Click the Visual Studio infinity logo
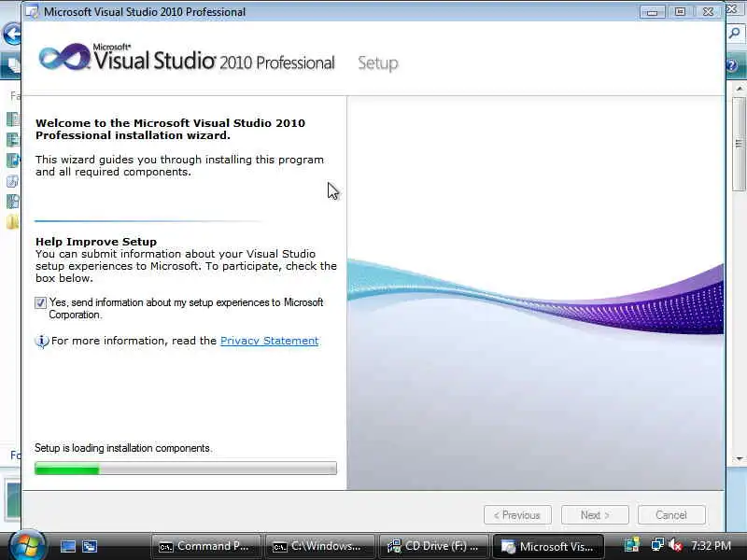747x560 pixels. point(63,57)
